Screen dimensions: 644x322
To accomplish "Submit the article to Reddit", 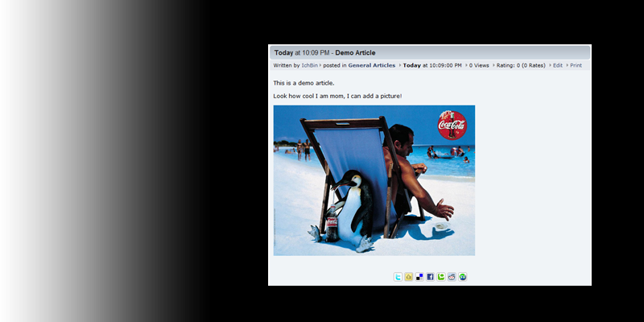I will pos(452,277).
